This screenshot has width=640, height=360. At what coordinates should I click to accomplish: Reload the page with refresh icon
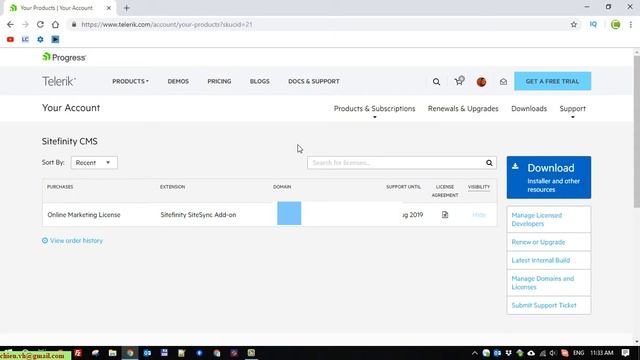40,24
